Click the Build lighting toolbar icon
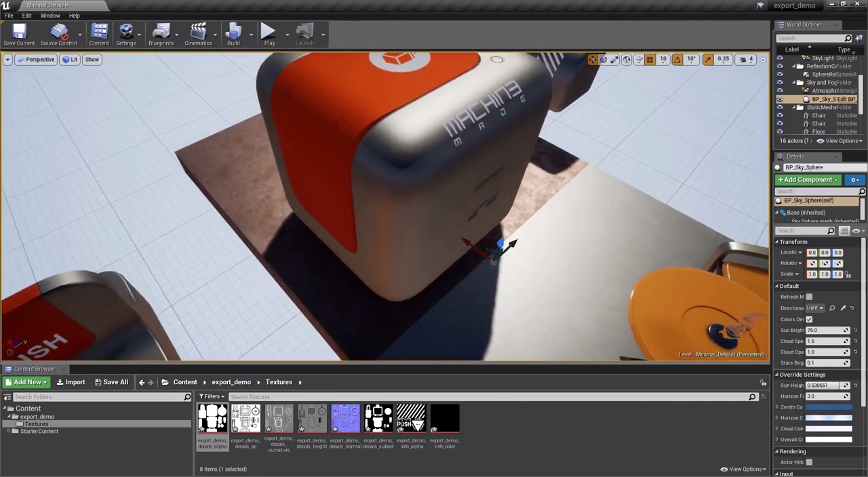The image size is (868, 477). click(233, 35)
